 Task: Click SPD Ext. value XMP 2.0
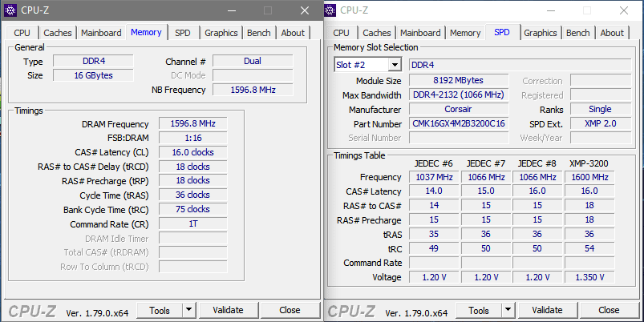[x=600, y=123]
